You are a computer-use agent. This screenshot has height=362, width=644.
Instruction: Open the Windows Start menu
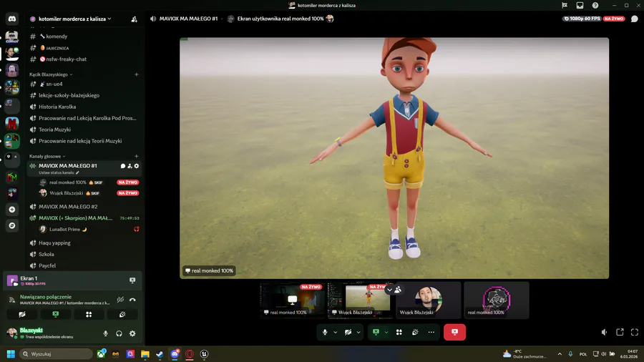coord(11,354)
